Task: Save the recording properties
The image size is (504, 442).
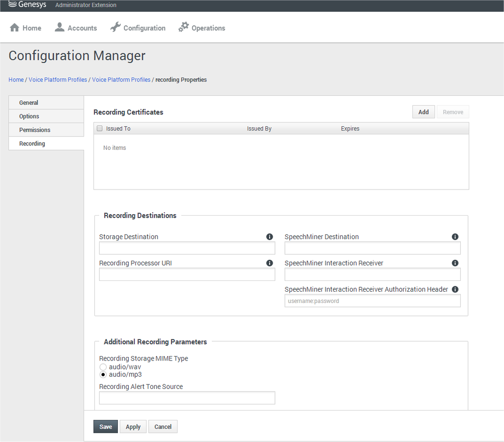Action: point(106,427)
